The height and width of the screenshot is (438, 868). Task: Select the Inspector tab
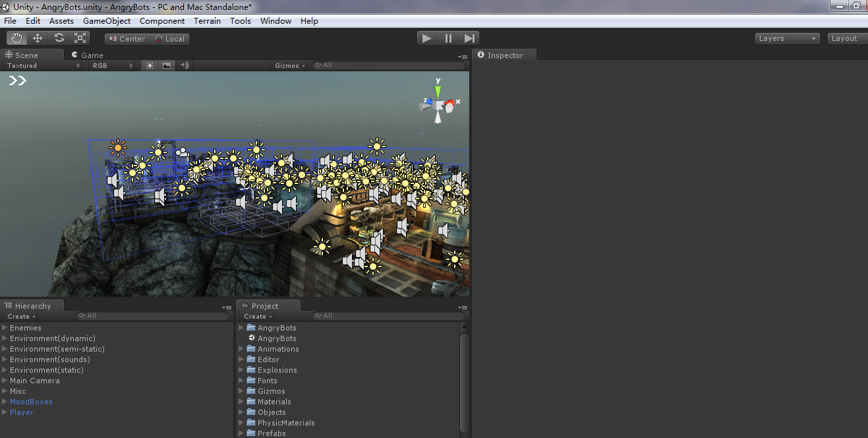point(505,55)
